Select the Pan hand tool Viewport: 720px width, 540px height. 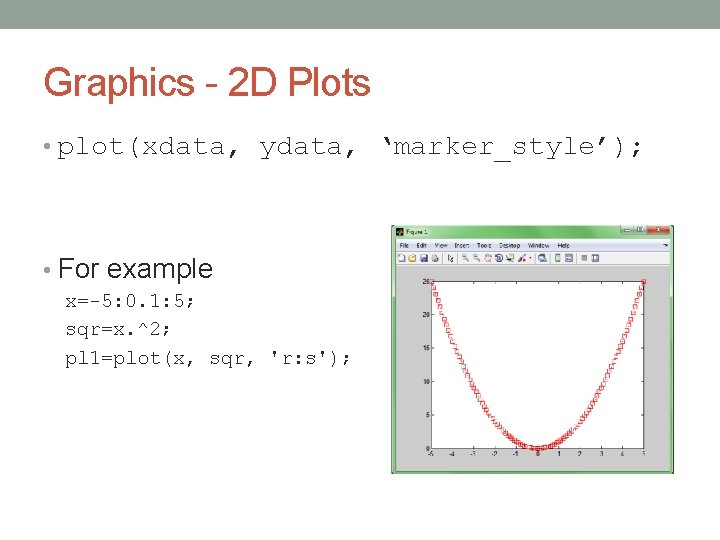point(488,258)
